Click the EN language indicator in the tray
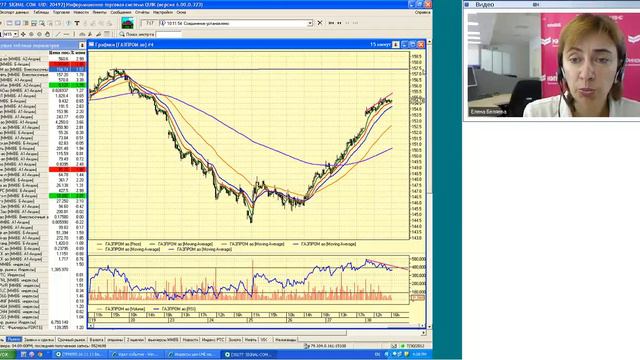This screenshot has width=640, height=360. (x=377, y=354)
